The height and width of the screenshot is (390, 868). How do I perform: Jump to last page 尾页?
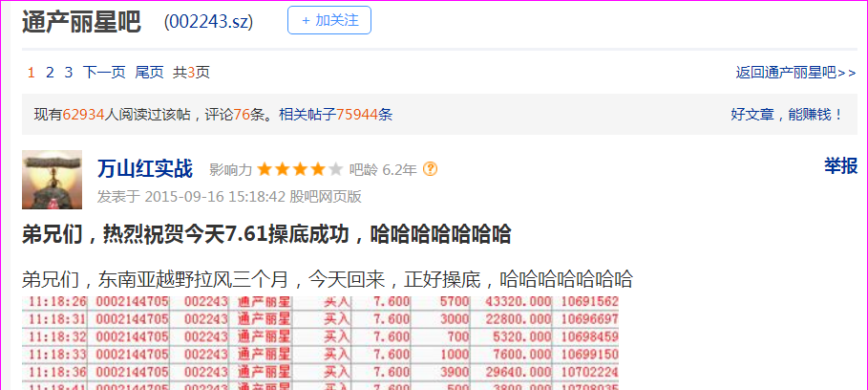(x=150, y=73)
